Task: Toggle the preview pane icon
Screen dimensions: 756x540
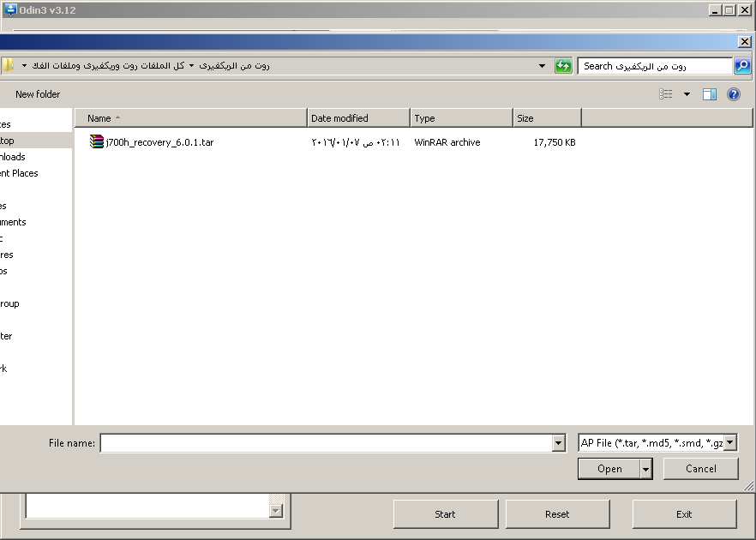Action: [709, 94]
